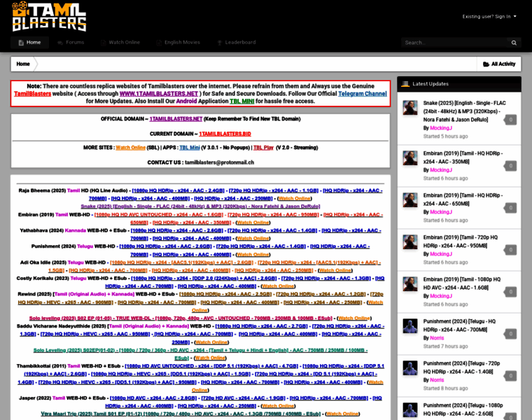
Task: Click reply count badge for Punishment 1.4GB
Action: [x=510, y=376]
